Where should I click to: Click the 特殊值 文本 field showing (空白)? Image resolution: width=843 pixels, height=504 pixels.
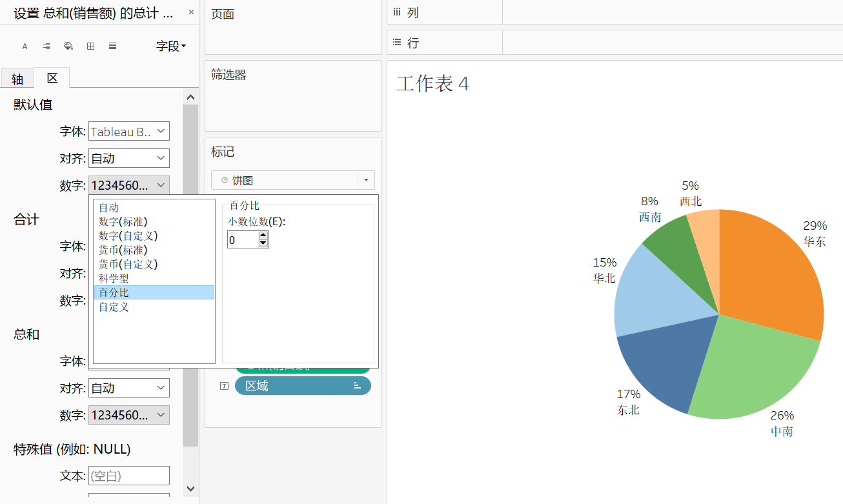129,476
